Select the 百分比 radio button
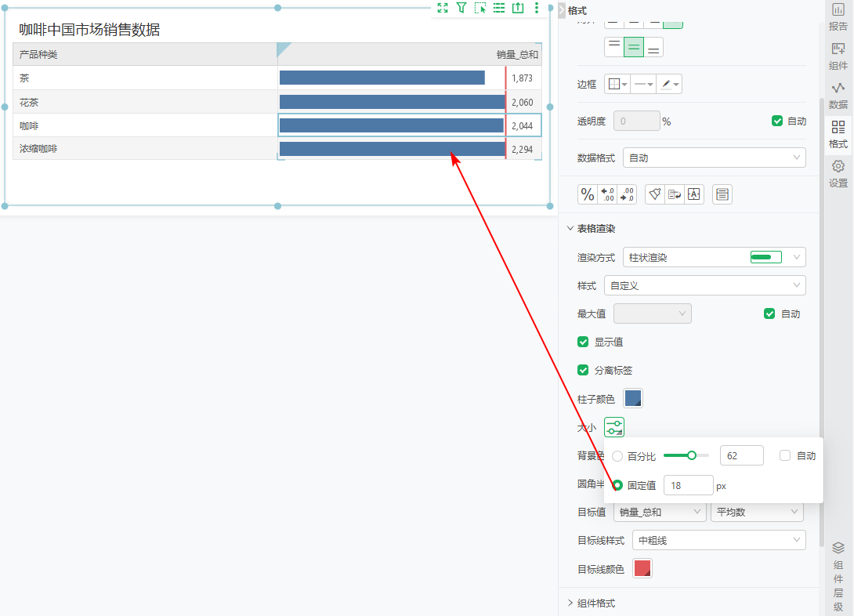Viewport: 854px width, 616px height. coord(617,456)
